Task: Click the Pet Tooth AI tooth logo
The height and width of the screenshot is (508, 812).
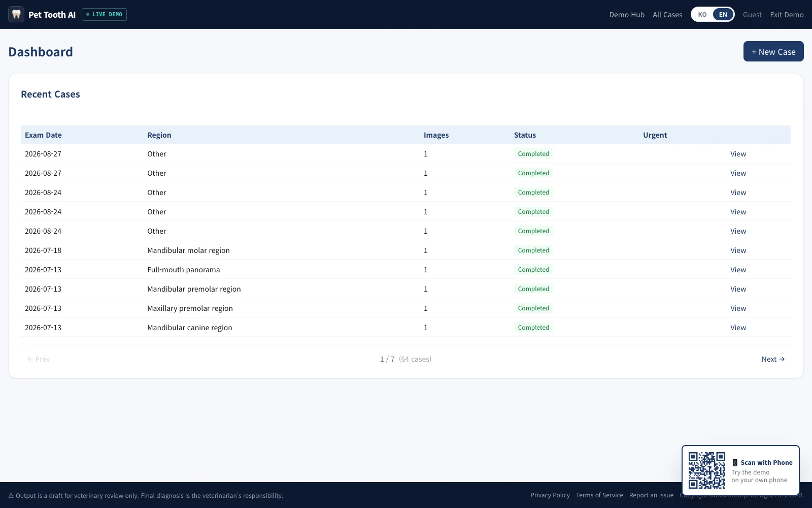Action: [16, 14]
